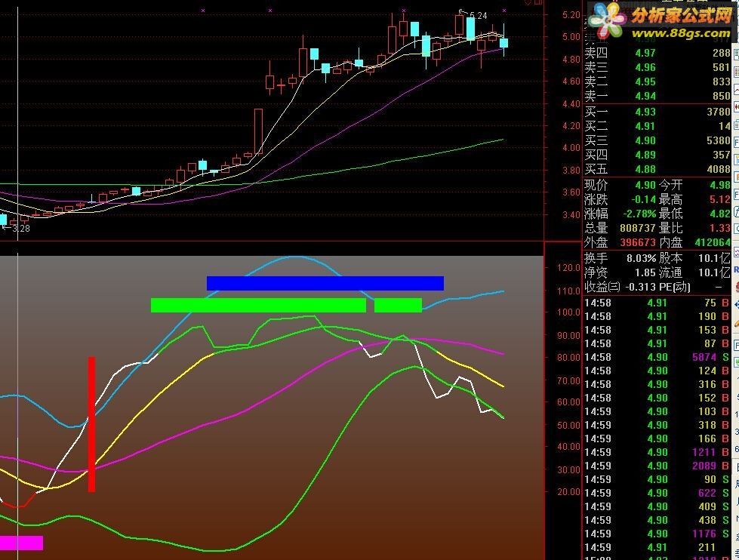The image size is (739, 560).
Task: Click the 买四 bid row at 4.89
Action: [657, 155]
